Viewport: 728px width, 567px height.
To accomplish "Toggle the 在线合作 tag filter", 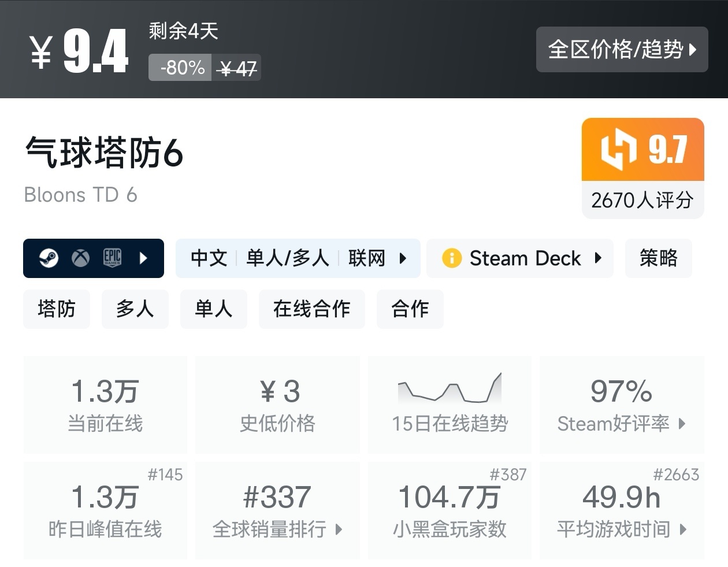I will pyautogui.click(x=311, y=309).
